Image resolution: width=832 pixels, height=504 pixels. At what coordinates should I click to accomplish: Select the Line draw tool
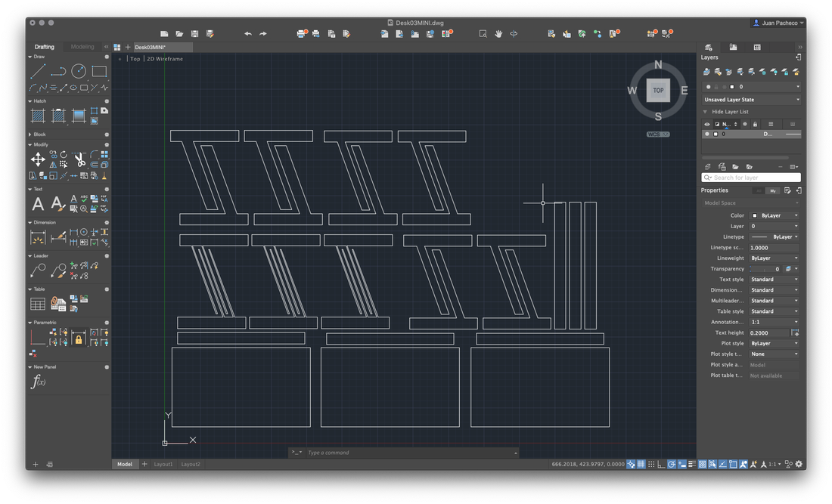click(38, 71)
